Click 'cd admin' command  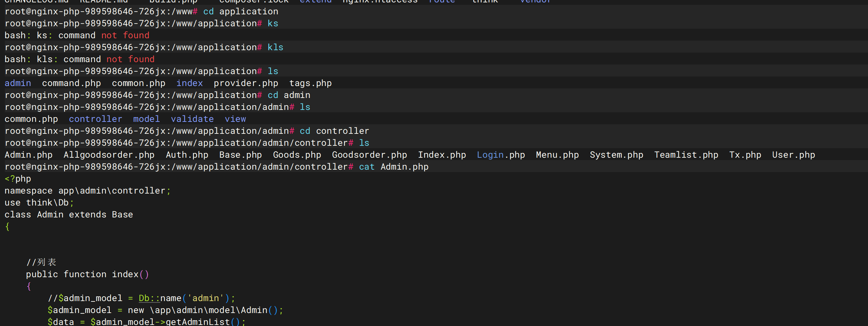point(289,95)
